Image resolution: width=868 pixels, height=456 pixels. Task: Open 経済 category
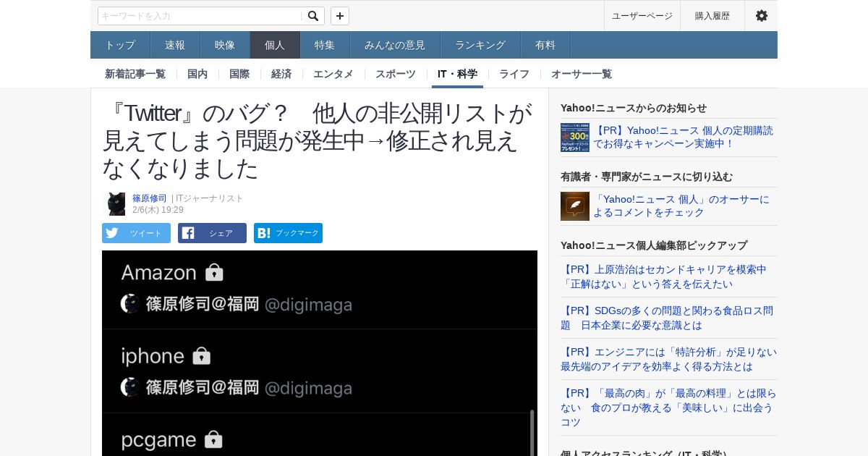pyautogui.click(x=281, y=74)
